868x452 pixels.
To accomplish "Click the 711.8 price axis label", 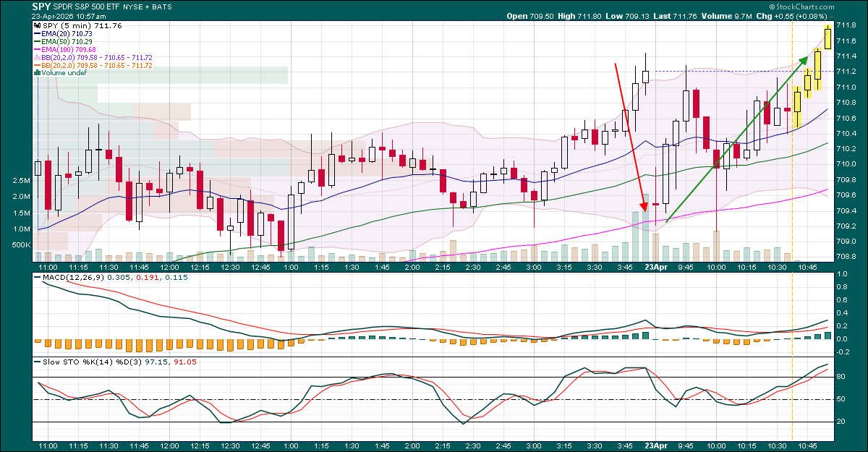I will point(846,25).
